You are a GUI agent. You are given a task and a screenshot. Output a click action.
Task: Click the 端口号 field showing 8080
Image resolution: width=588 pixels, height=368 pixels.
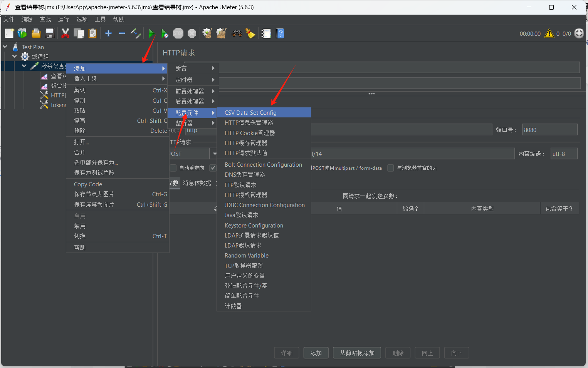coord(549,130)
